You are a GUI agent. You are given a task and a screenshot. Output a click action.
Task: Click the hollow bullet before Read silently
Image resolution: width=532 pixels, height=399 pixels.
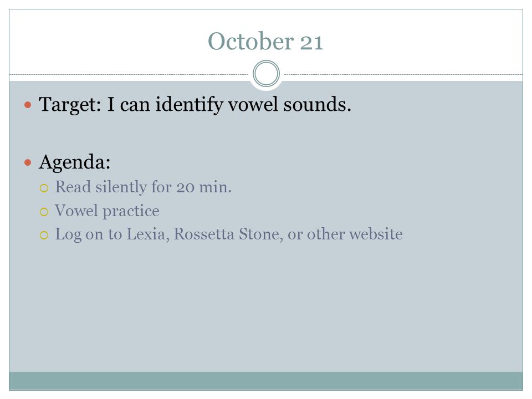pyautogui.click(x=44, y=188)
